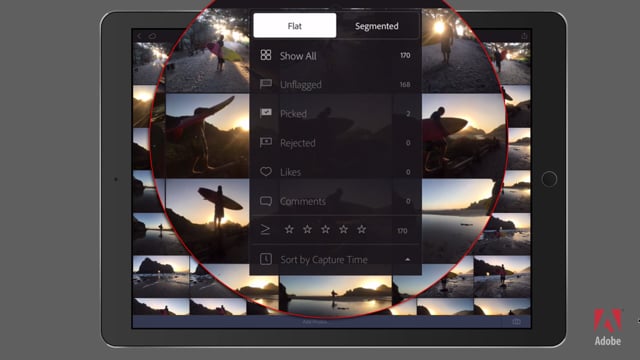Viewport: 640px width, 360px height.
Task: Click the Rejected flag icon
Action: click(x=266, y=142)
